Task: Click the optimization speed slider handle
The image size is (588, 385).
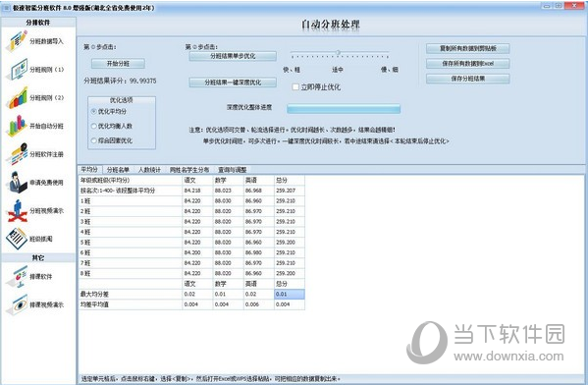Action: [338, 52]
